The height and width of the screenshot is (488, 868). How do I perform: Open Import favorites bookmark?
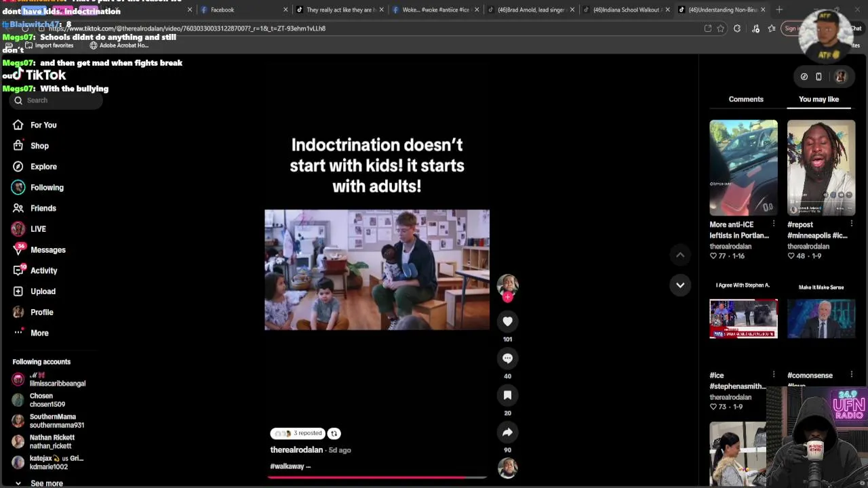[x=49, y=45]
